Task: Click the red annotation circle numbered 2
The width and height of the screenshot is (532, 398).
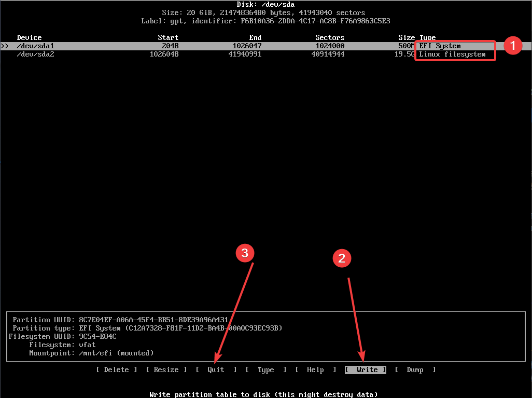Action: coord(342,259)
